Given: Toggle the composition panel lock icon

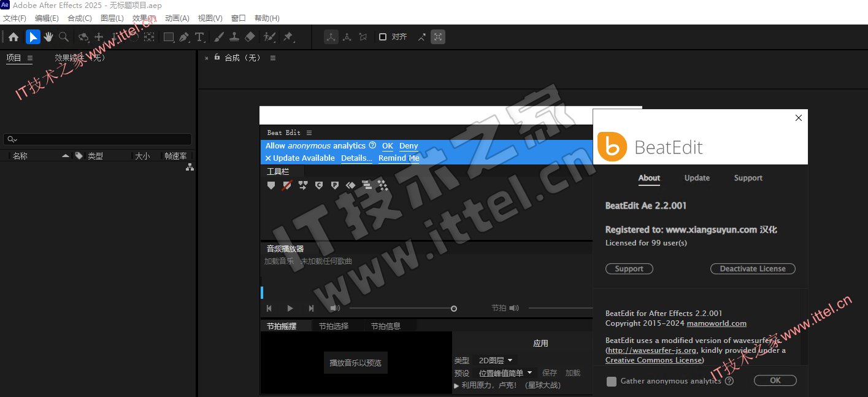Looking at the screenshot, I should point(217,57).
